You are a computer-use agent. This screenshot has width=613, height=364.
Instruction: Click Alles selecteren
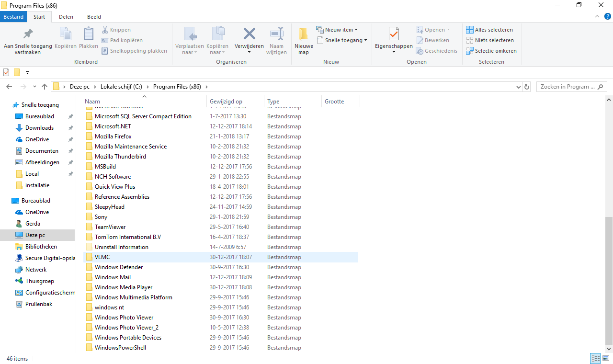[489, 30]
